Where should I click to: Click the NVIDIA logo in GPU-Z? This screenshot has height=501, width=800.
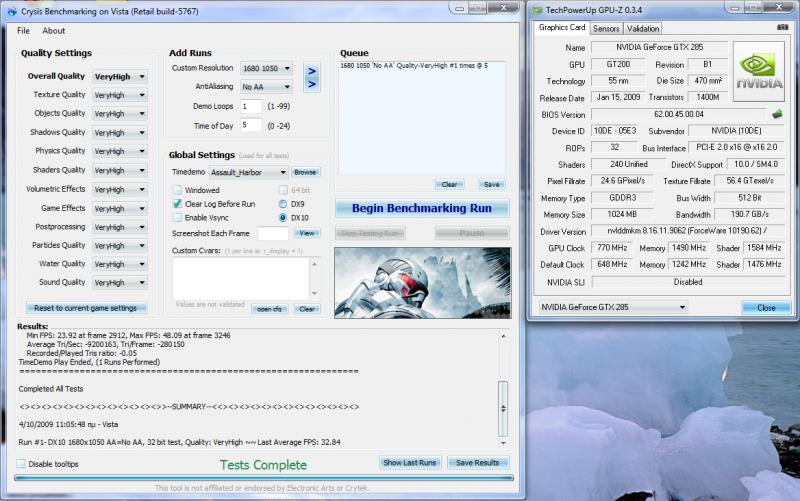tap(758, 71)
